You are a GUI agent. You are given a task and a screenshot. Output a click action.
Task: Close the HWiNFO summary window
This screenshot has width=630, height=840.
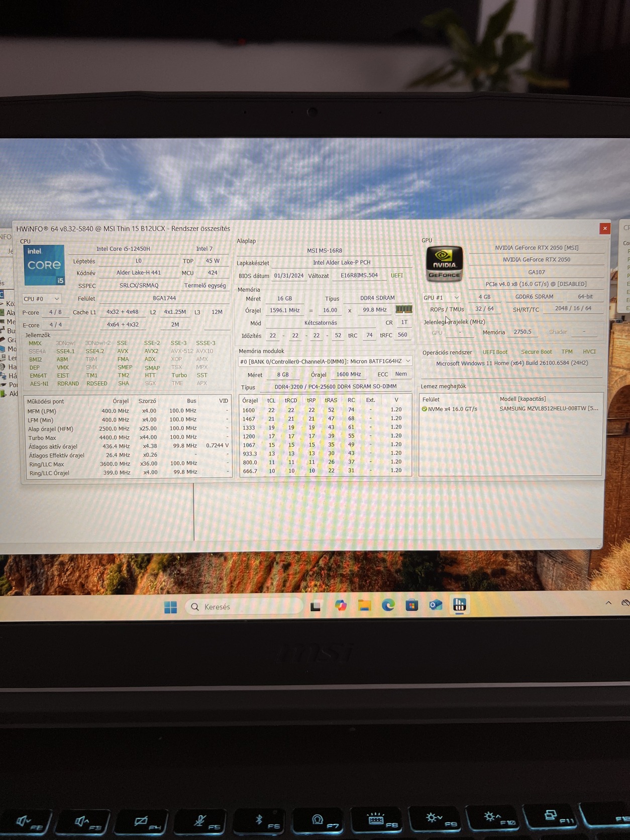(x=605, y=229)
